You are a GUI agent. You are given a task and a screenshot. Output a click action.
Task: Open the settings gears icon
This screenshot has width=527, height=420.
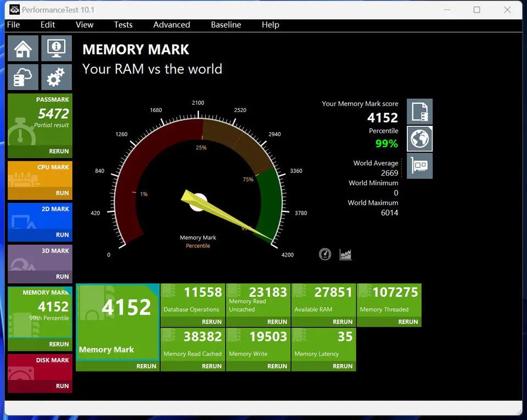coord(56,77)
